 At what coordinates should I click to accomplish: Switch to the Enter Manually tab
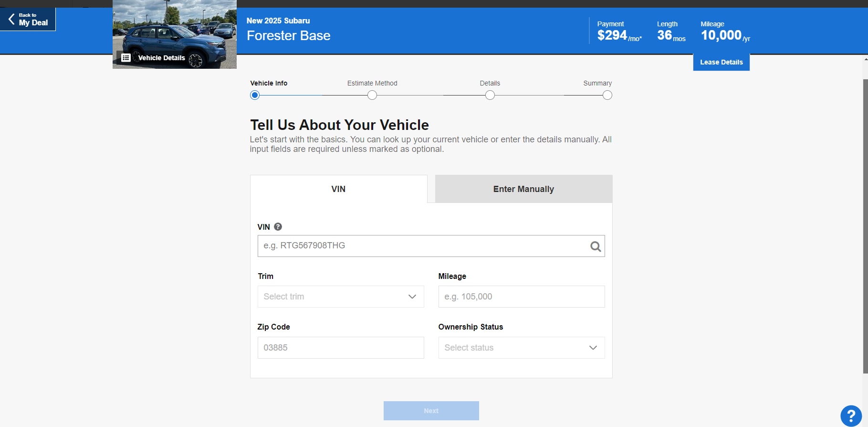tap(523, 189)
